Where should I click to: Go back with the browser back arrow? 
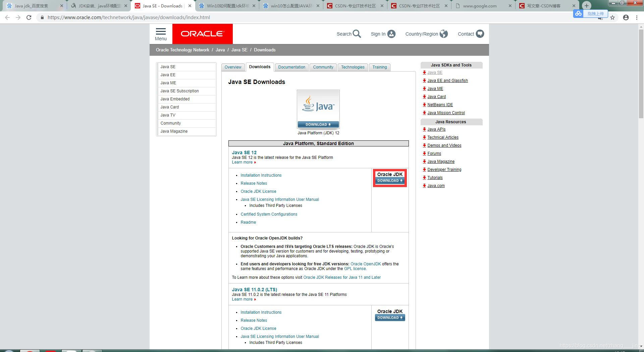pos(7,17)
